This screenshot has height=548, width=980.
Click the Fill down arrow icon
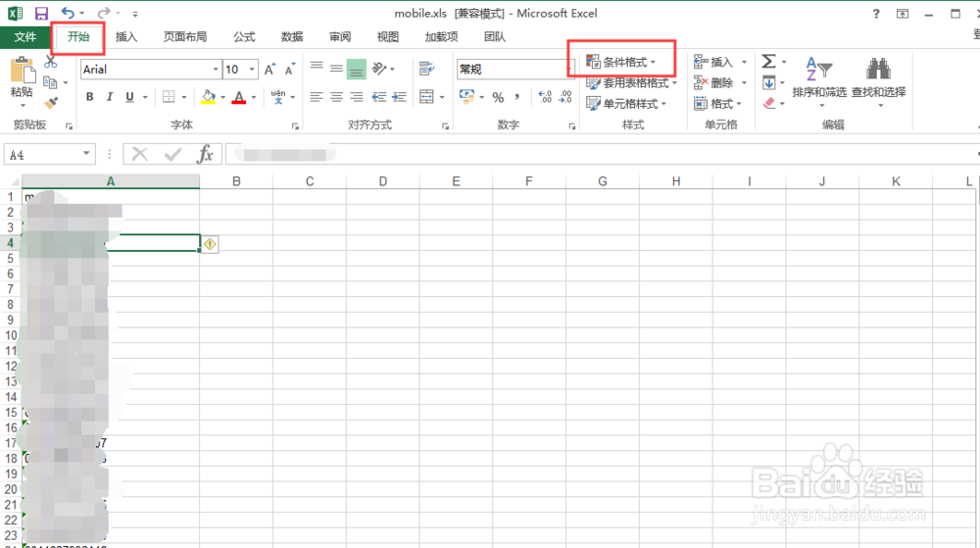point(768,82)
